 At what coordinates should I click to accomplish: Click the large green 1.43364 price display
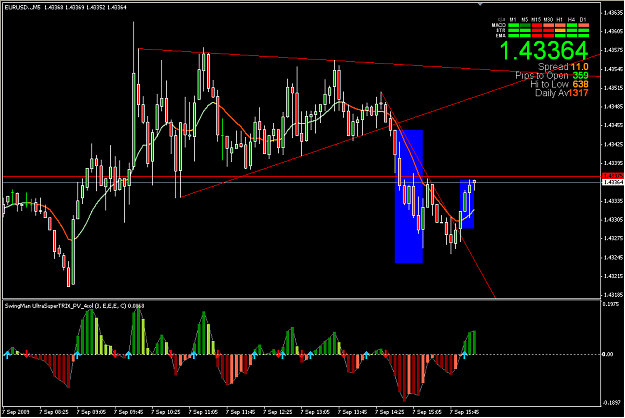(x=544, y=51)
